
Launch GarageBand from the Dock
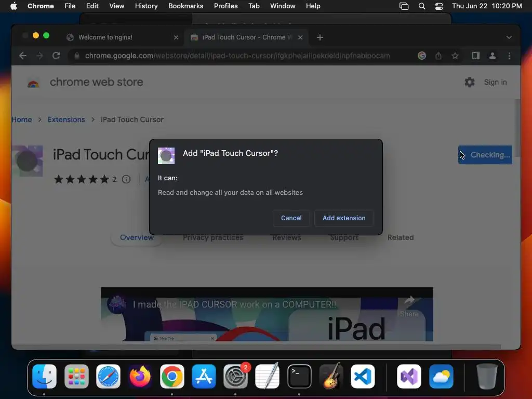point(331,377)
